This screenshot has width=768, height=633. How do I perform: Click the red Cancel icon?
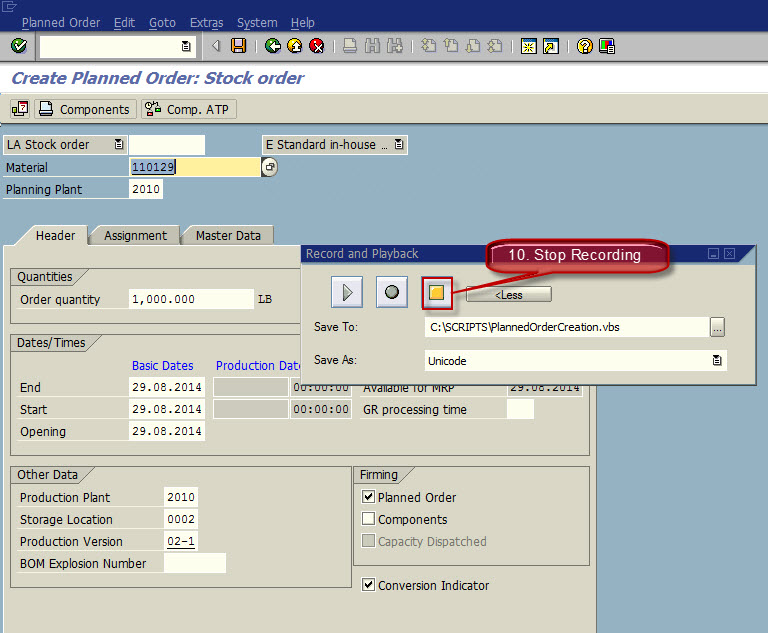point(317,46)
